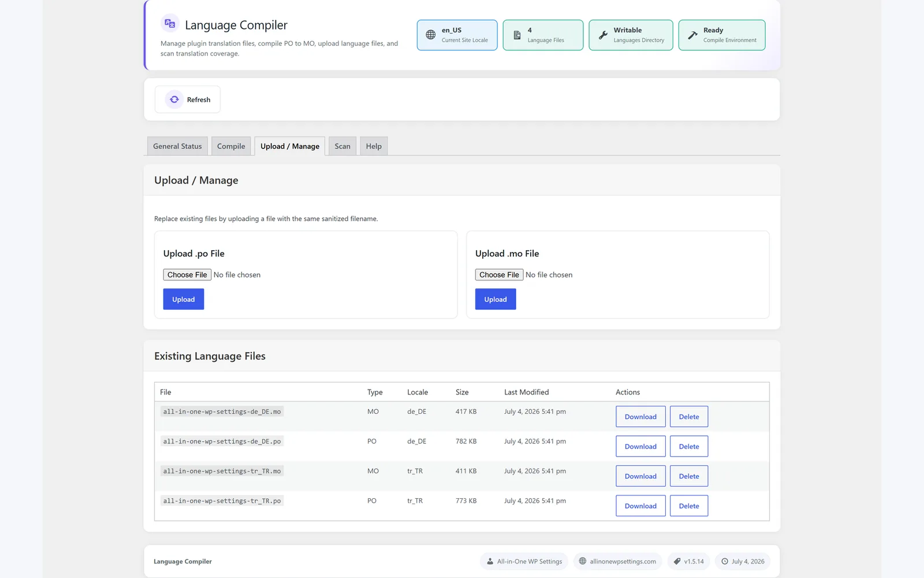Click the Type column header
This screenshot has width=924, height=578.
pos(375,392)
